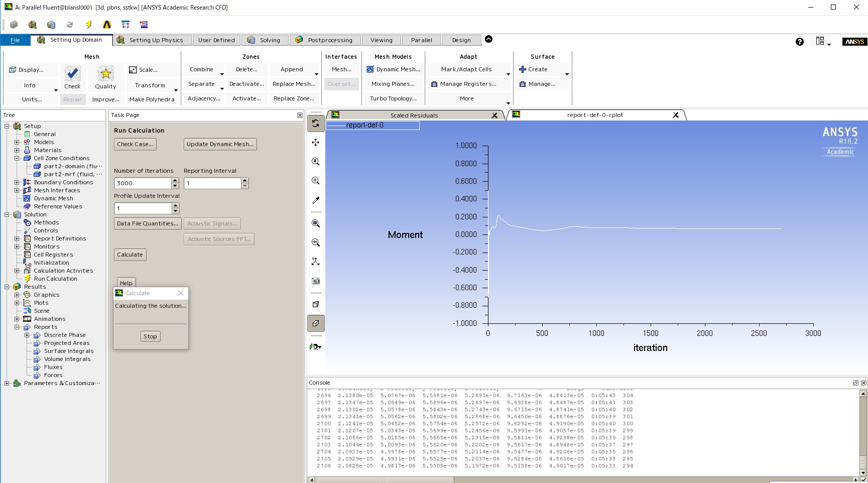868x483 pixels.
Task: Open the Mark/Adapt Cells dropdown arrow
Action: click(x=508, y=74)
